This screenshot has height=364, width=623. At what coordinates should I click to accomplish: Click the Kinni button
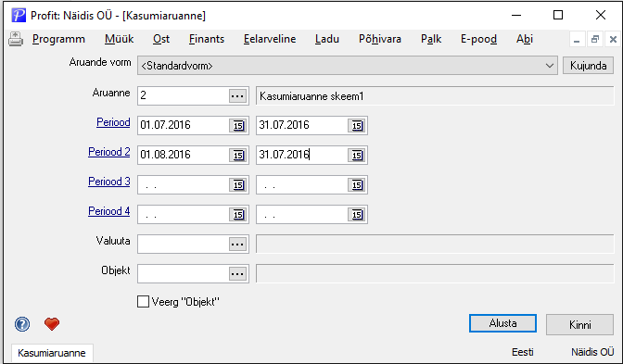click(579, 325)
